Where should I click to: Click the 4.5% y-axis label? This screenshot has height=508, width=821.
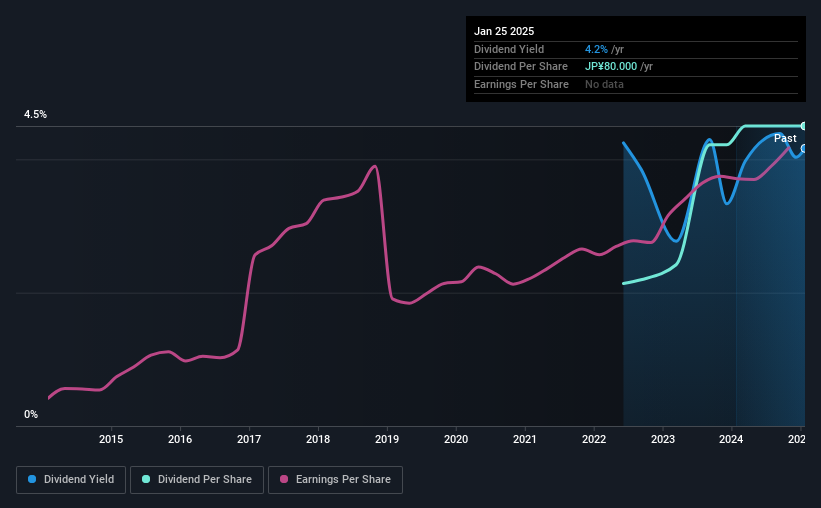36,115
